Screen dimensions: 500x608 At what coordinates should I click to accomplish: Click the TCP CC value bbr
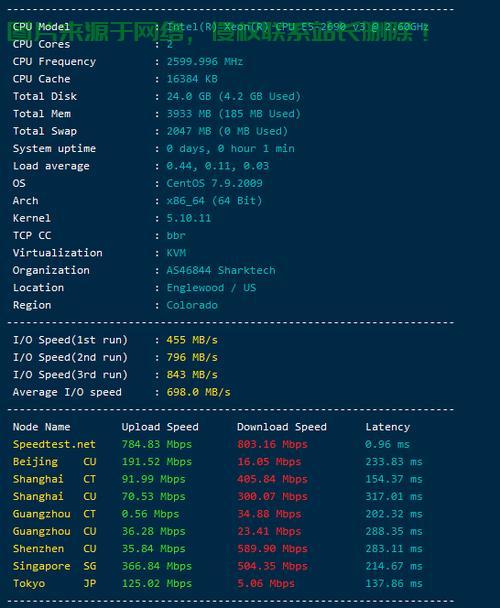click(x=176, y=236)
